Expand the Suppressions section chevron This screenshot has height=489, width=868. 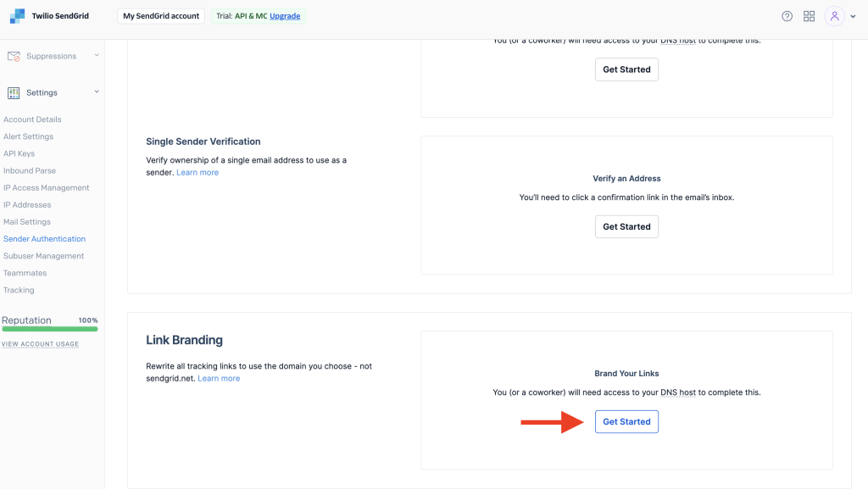[97, 55]
